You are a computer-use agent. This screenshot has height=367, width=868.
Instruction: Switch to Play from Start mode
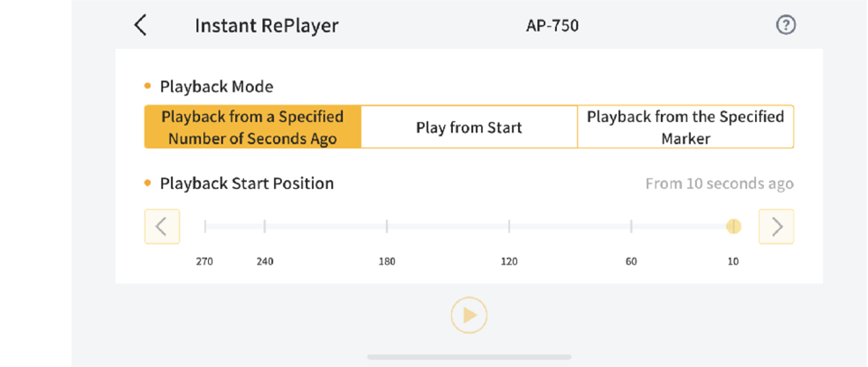click(x=468, y=127)
